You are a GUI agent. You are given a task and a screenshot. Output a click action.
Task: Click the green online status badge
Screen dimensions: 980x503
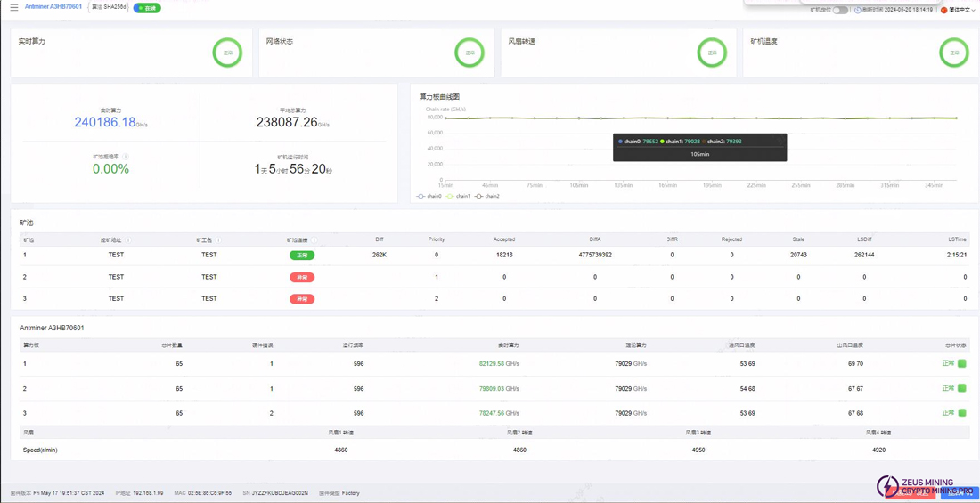(x=147, y=8)
